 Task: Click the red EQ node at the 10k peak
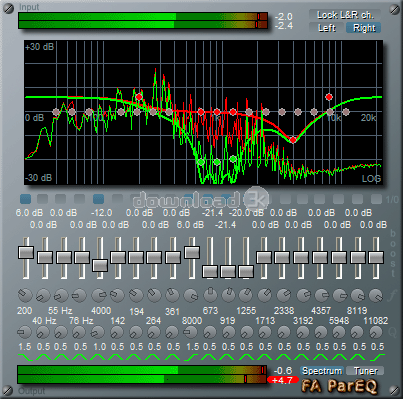(329, 97)
